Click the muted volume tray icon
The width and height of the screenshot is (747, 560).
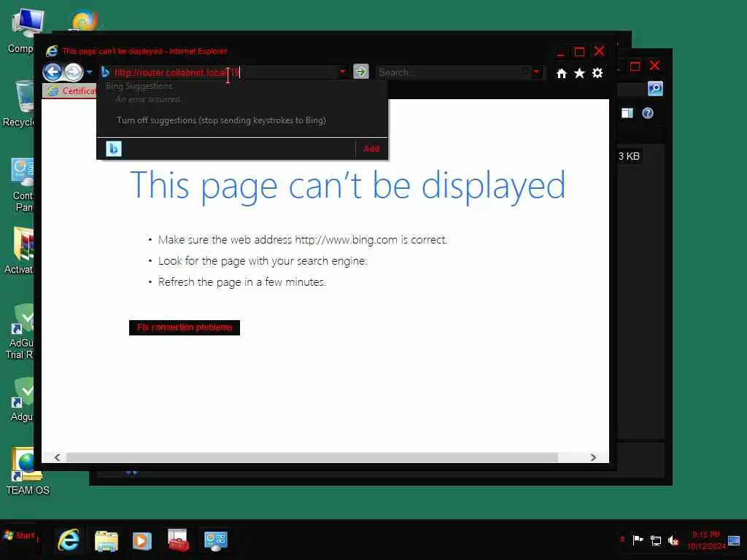(673, 540)
